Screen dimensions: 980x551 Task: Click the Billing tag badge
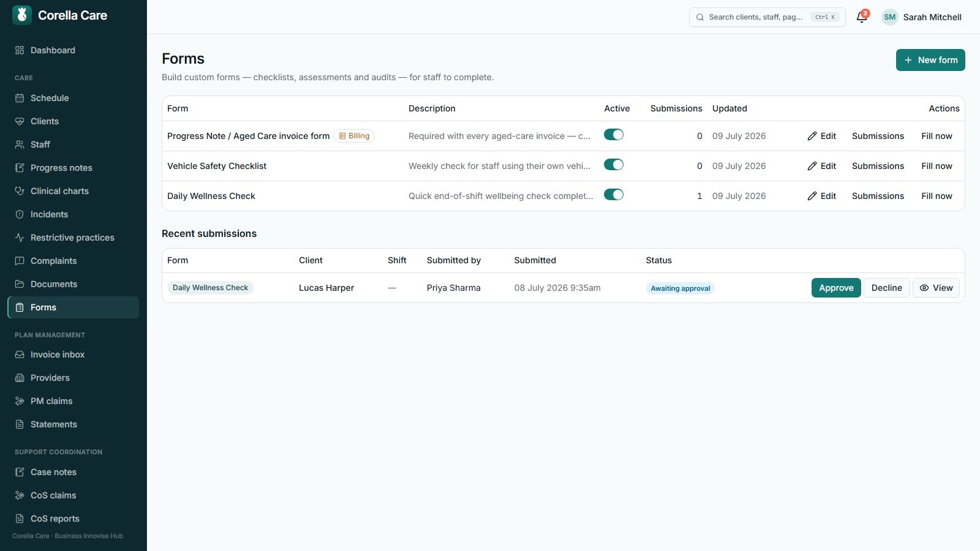[354, 136]
